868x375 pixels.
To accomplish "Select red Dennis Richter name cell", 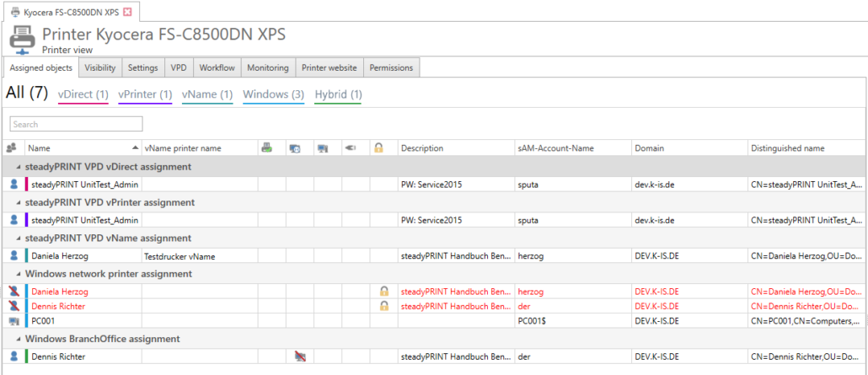I will [83, 306].
